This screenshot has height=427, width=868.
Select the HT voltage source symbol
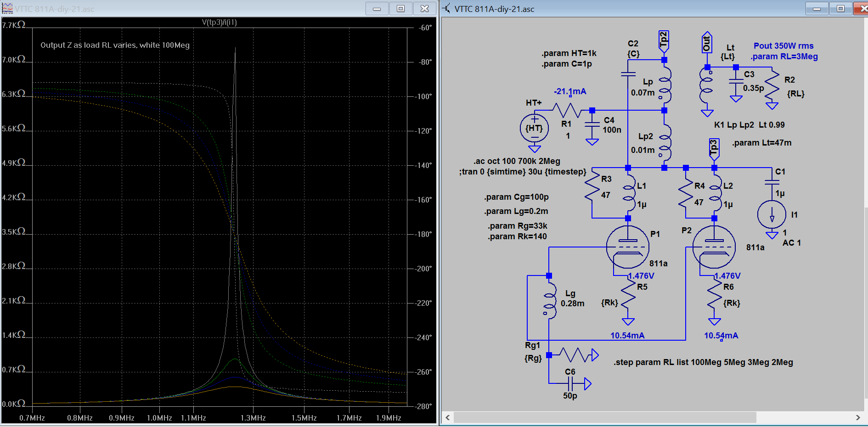[534, 128]
